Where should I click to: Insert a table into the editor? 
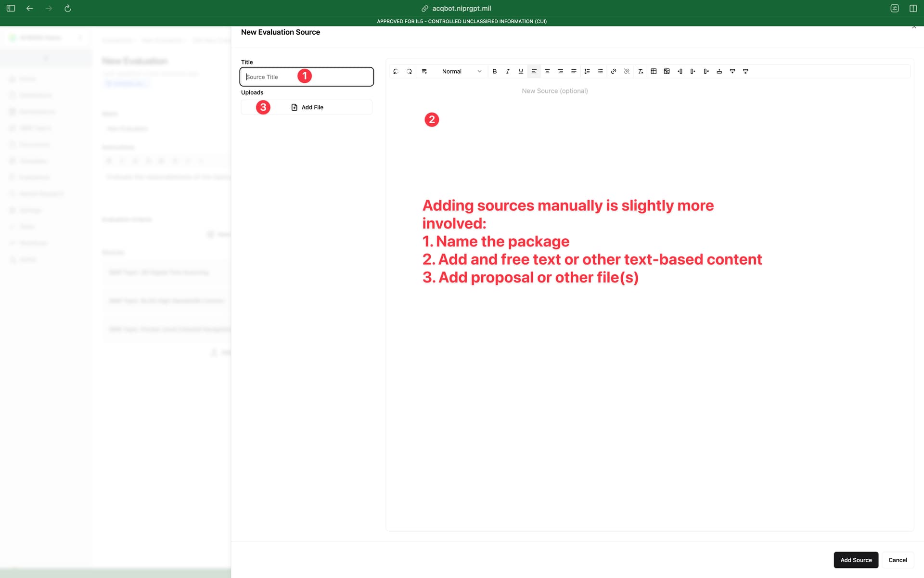pos(654,71)
